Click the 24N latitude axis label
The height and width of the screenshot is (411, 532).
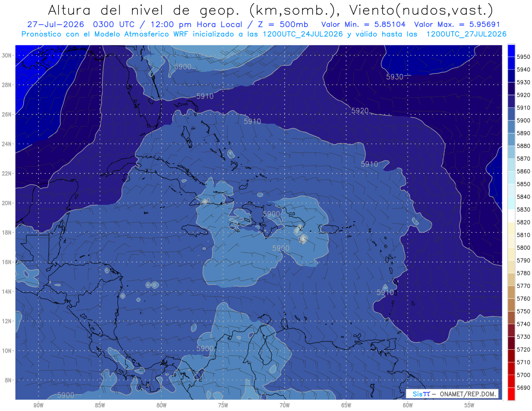[x=7, y=144]
